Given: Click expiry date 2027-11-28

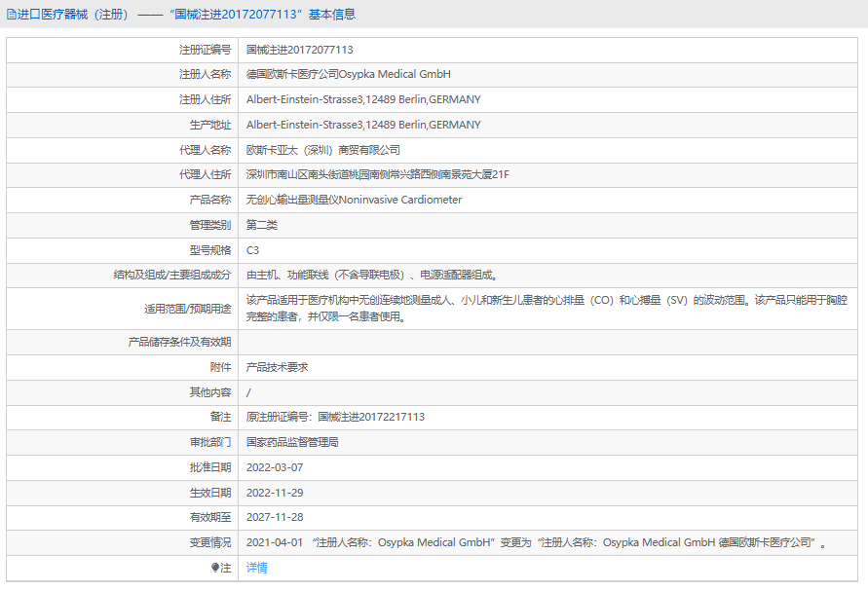Looking at the screenshot, I should click(x=275, y=517).
